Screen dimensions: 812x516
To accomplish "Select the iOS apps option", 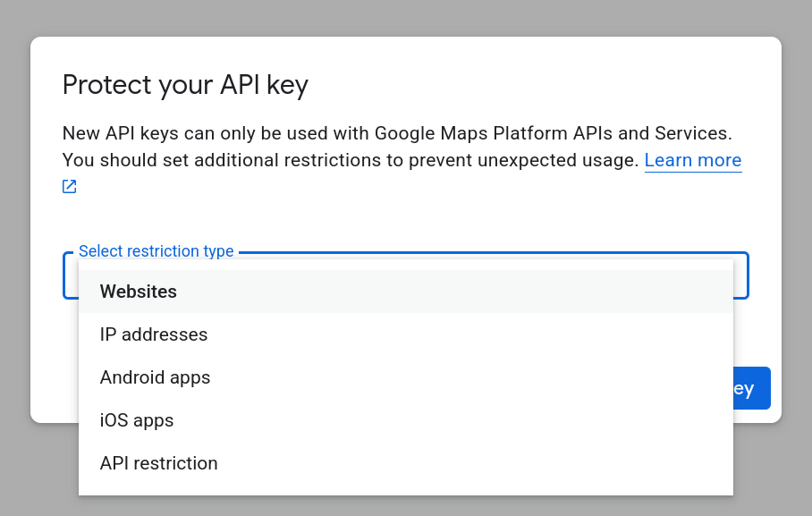I will (137, 420).
